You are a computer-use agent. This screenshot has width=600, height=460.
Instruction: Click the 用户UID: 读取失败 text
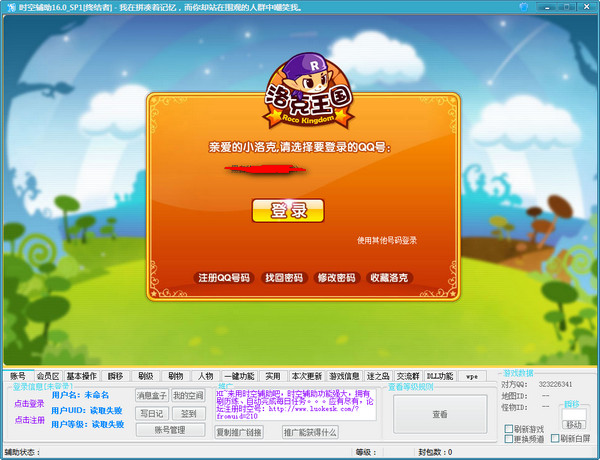coord(86,410)
